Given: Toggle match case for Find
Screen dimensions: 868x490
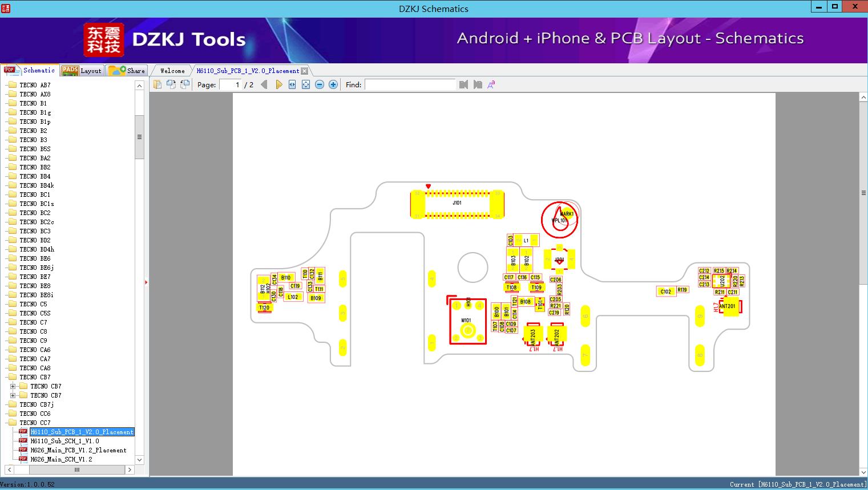Looking at the screenshot, I should (491, 84).
